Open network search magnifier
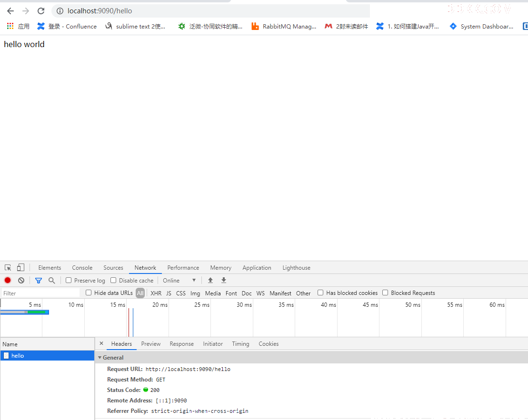 point(51,280)
